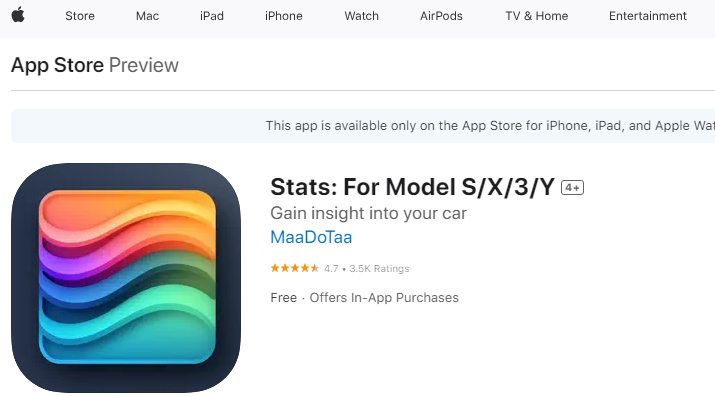Select Watch in the navigation bar

pos(362,16)
